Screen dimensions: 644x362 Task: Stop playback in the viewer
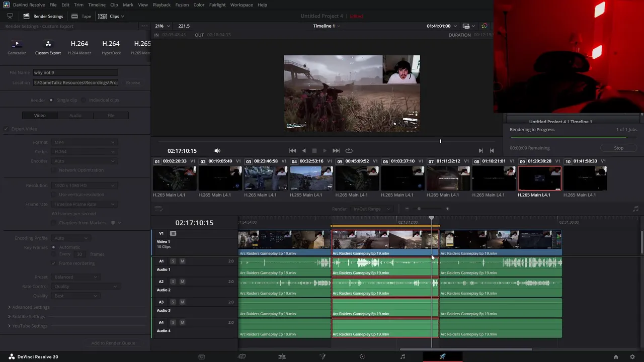click(314, 150)
